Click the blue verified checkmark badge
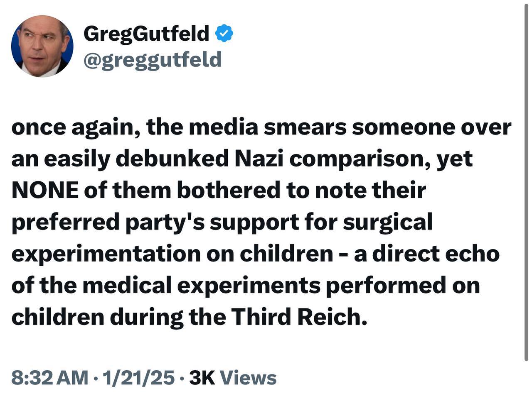Screen dimensions: 532x401 pos(224,33)
